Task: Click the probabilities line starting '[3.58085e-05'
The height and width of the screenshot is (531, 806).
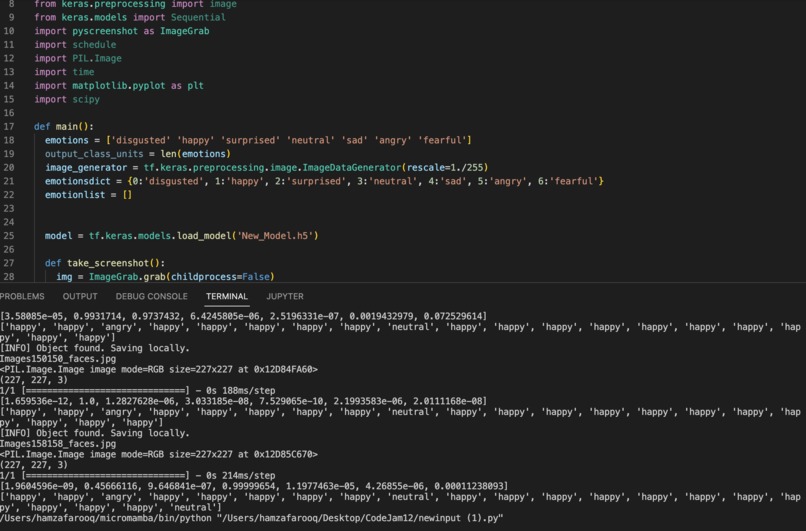Action: click(x=244, y=316)
